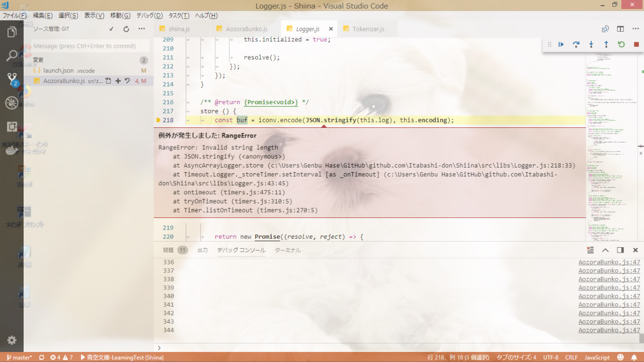644x362 pixels.
Task: Switch to the Tokenizer.js tab
Action: 367,29
